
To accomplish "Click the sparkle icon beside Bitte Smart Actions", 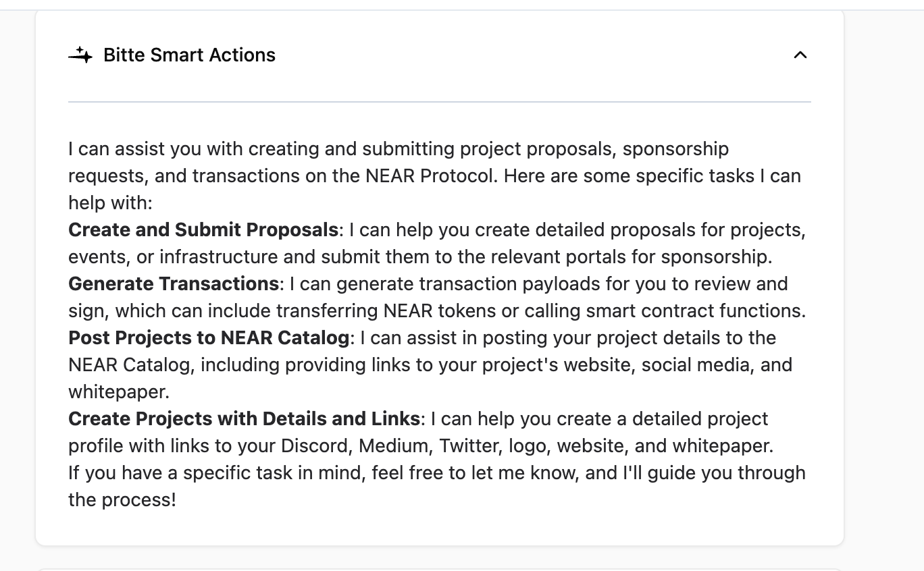I will (x=80, y=55).
